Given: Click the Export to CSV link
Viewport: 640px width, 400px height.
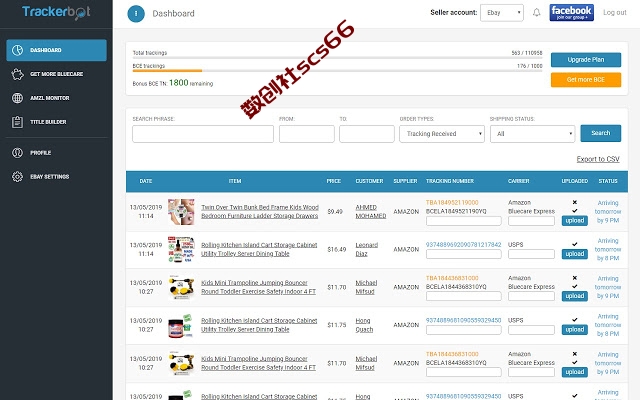Looking at the screenshot, I should (x=598, y=159).
